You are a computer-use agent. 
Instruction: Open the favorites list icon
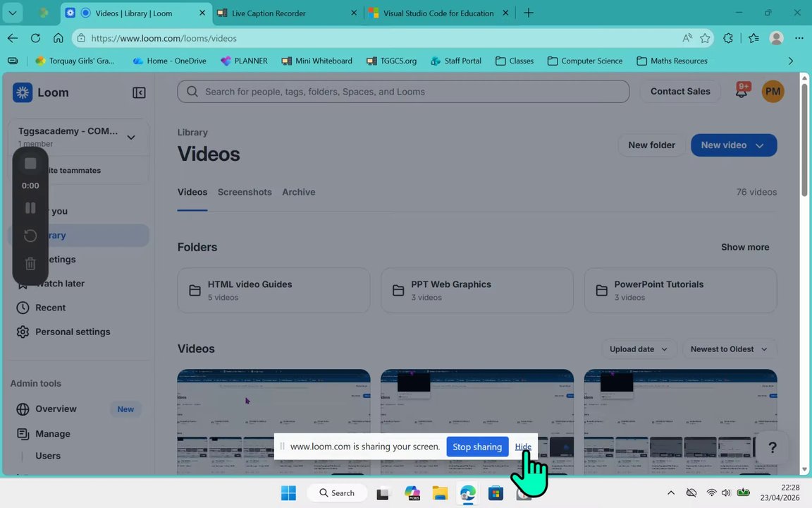tap(753, 38)
